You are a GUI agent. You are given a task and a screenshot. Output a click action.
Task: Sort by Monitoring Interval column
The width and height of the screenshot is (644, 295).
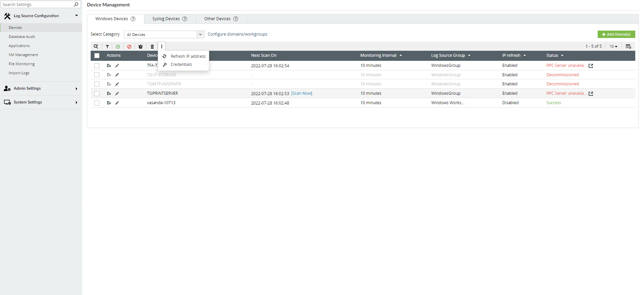[x=381, y=55]
